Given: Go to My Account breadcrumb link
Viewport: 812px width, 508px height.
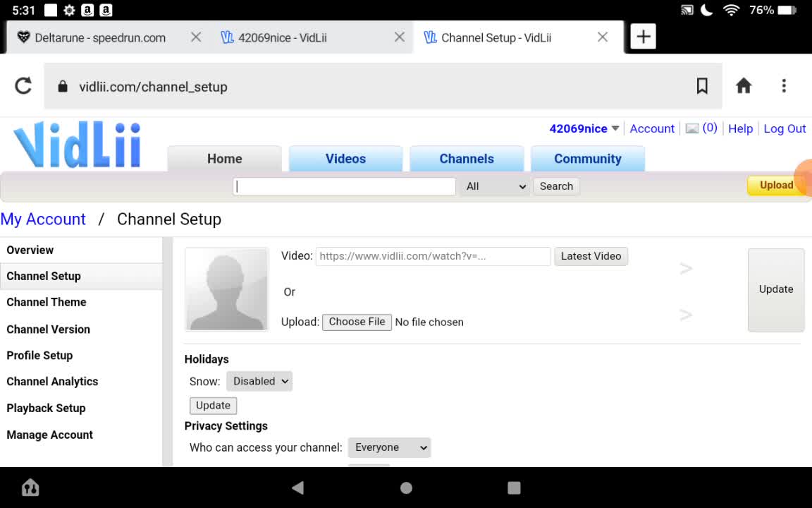Looking at the screenshot, I should [x=43, y=219].
